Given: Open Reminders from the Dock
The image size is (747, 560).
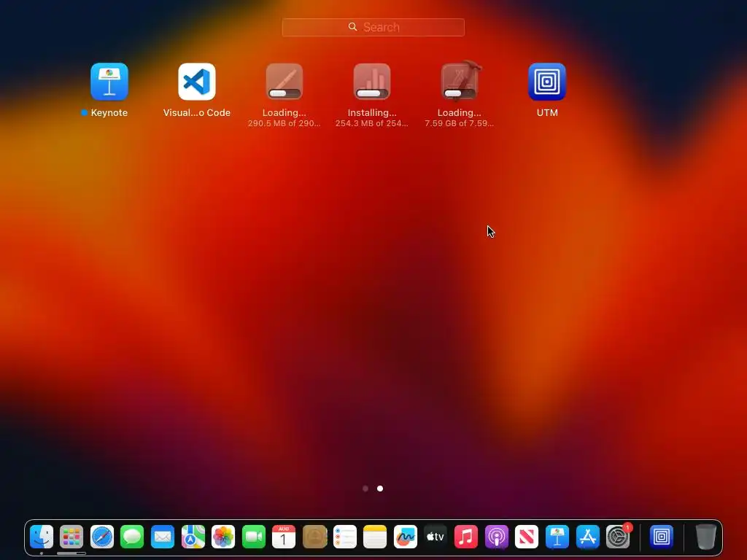Looking at the screenshot, I should pos(345,537).
